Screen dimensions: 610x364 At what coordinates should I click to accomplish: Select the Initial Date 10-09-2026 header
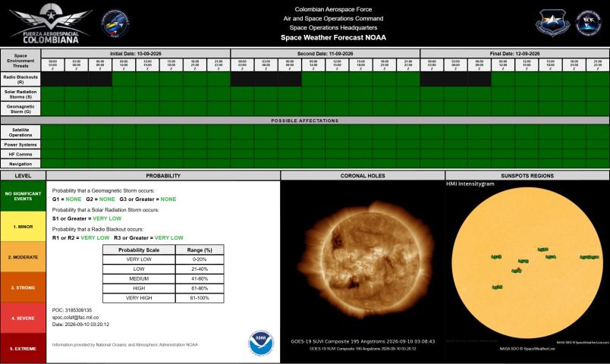point(135,54)
